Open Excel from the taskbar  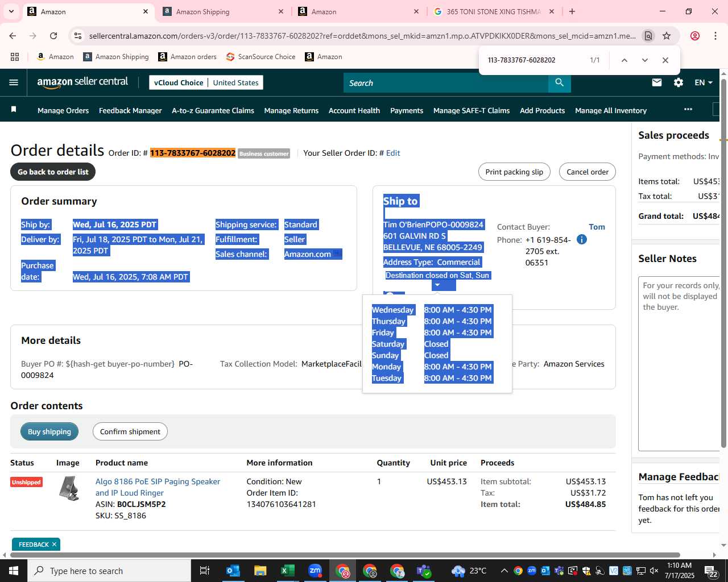click(x=288, y=571)
